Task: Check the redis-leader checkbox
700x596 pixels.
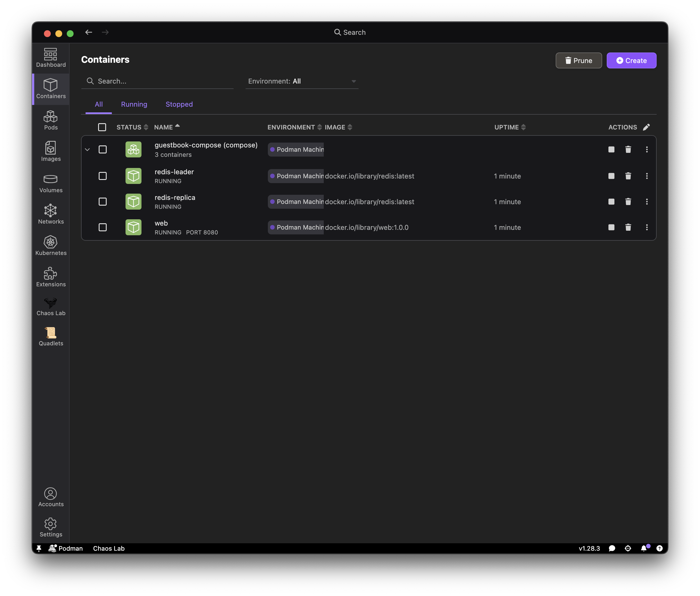Action: click(x=102, y=176)
